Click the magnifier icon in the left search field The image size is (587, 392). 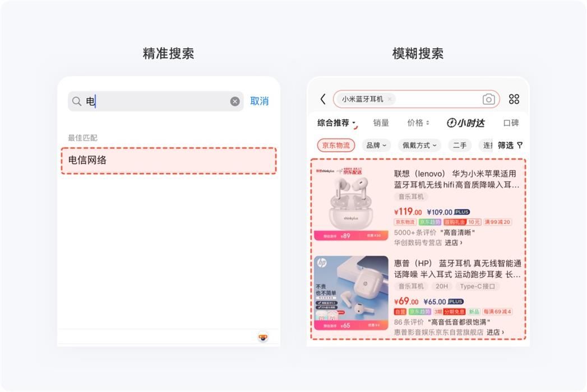point(77,101)
